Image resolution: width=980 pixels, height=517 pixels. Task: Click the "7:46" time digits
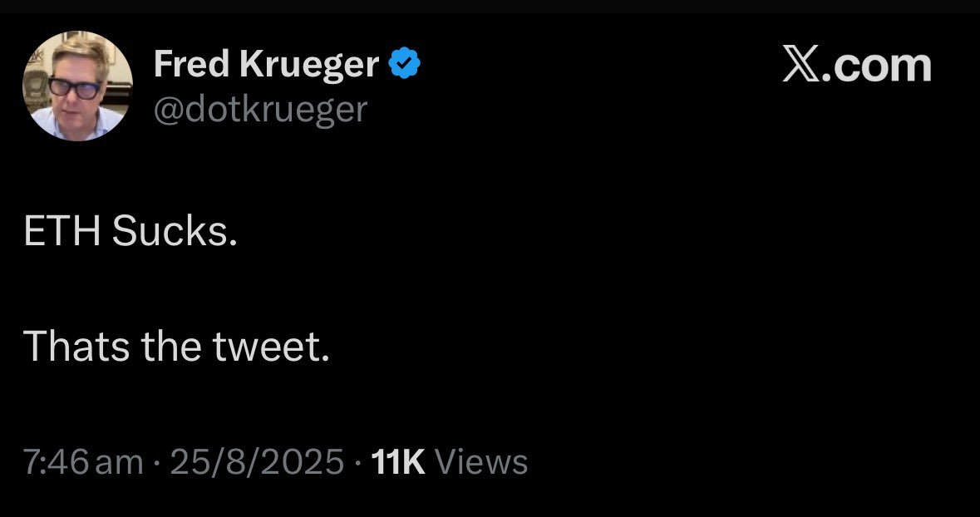click(57, 461)
